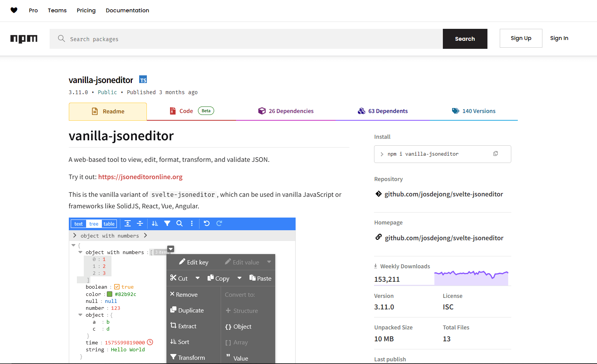Collapse the object with numbers node

coord(80,252)
